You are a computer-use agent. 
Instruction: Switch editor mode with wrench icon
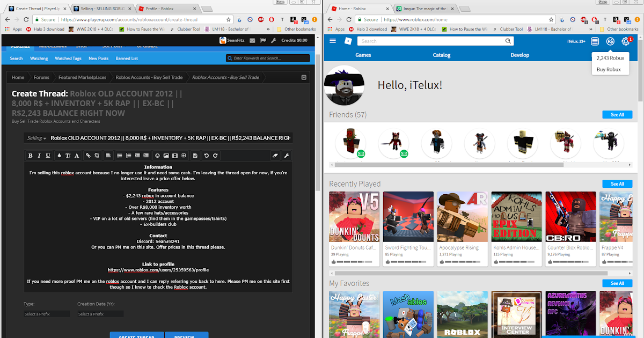[286, 156]
